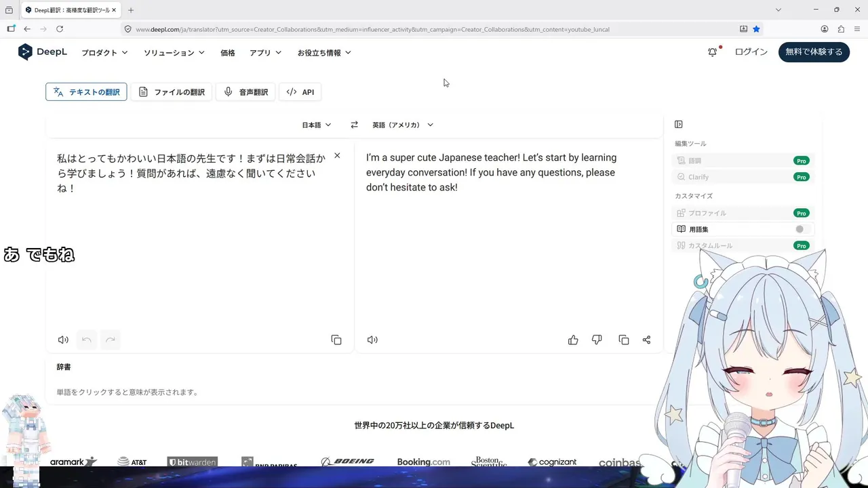Close the DeepL翻訳 browser tab
Screen dimensions: 868x488
(114, 10)
